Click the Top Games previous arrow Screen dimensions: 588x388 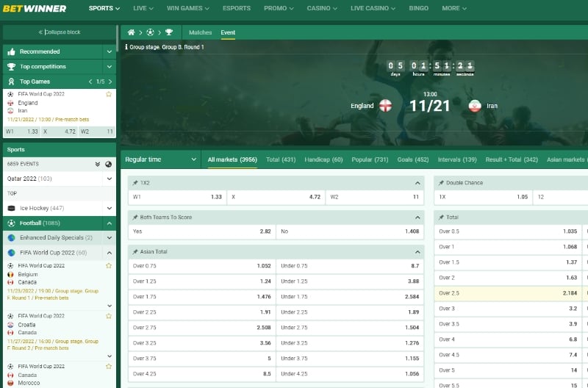point(90,82)
